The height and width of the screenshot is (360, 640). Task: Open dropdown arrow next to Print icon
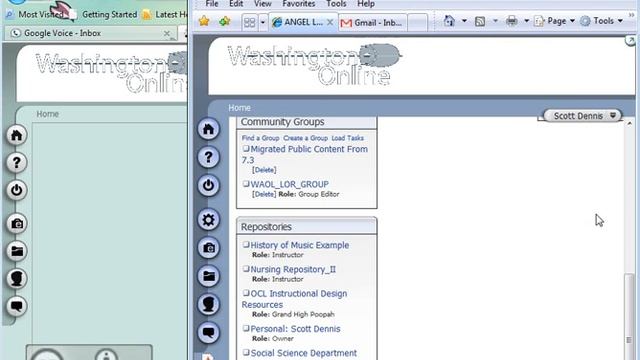527,21
